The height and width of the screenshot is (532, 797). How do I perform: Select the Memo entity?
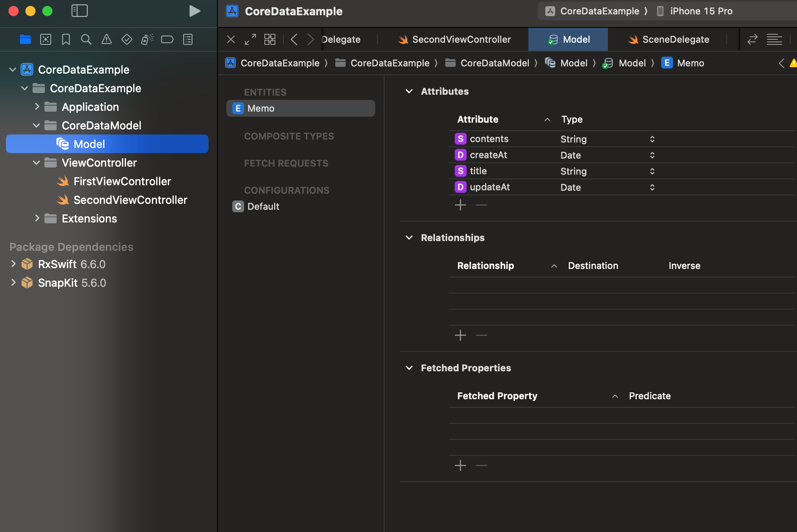tap(301, 108)
